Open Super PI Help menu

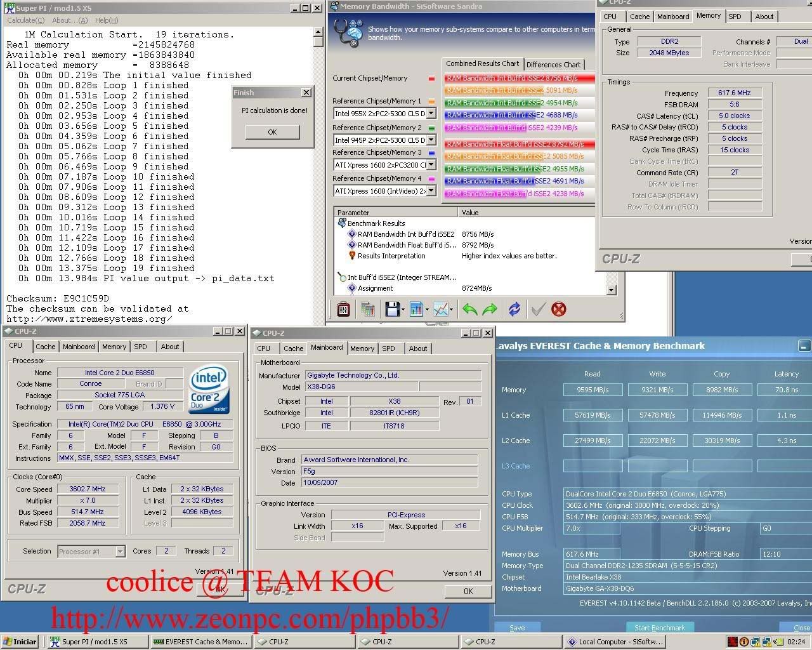pos(106,20)
